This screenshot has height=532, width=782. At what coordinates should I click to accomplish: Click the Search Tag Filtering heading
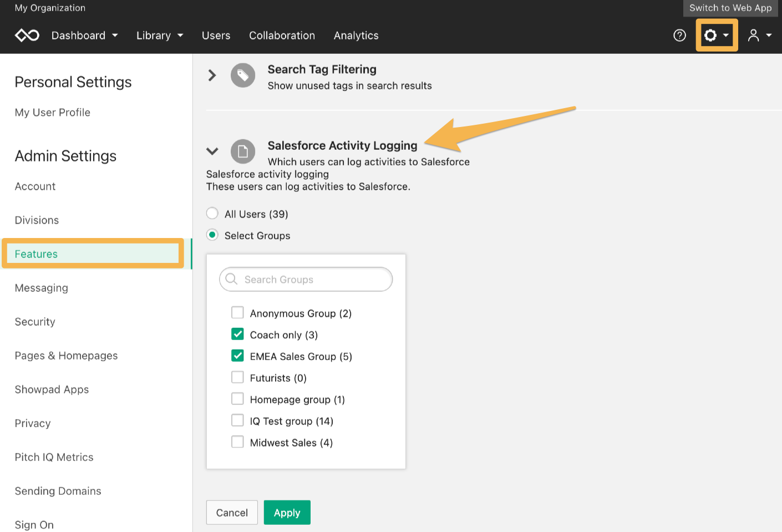click(x=322, y=69)
